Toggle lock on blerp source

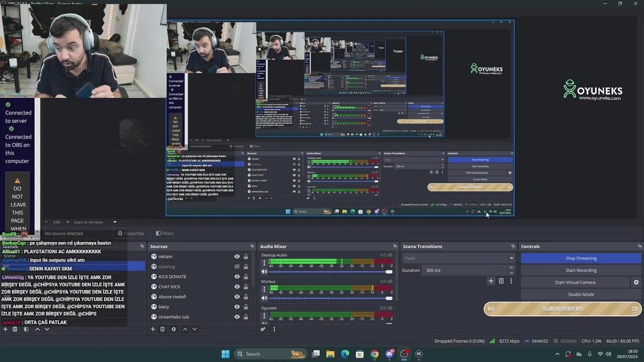tap(246, 307)
